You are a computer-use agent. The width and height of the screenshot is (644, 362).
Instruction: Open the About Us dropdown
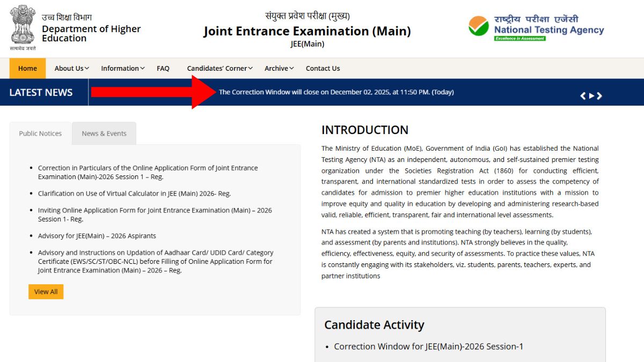point(69,68)
